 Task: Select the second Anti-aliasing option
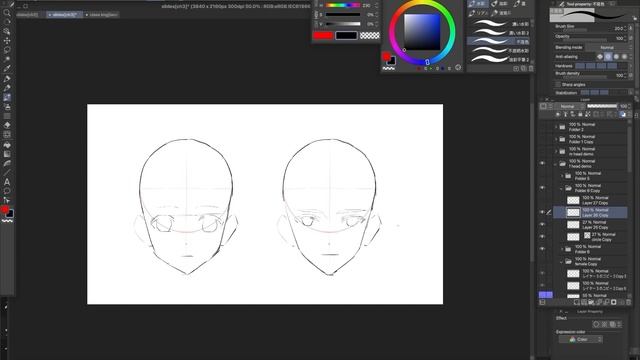coord(608,57)
